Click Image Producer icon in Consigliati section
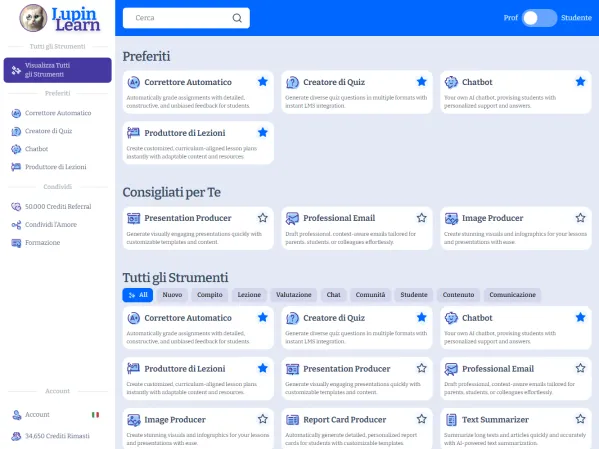This screenshot has width=599, height=449. click(451, 218)
